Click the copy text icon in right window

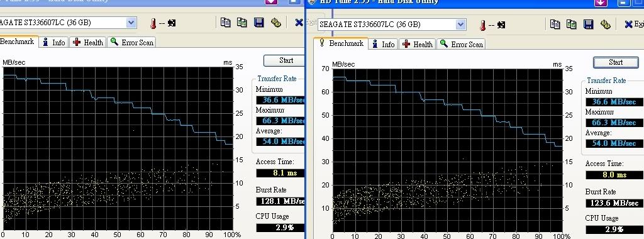click(555, 25)
